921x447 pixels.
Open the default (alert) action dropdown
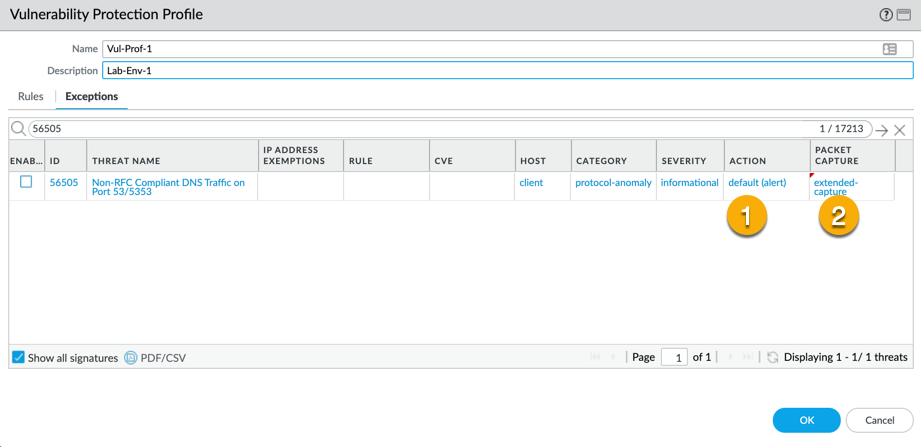point(757,183)
